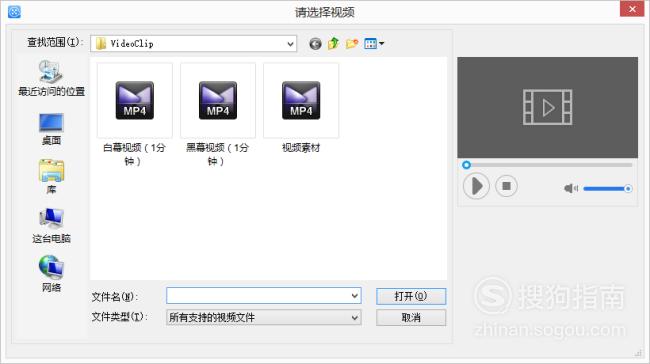Select the 白幕视频 MP4 file
650x364 pixels.
click(134, 114)
